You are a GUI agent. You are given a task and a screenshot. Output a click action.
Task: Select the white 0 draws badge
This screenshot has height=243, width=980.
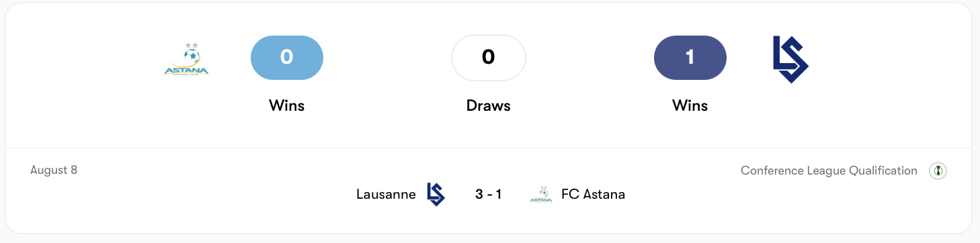click(489, 57)
